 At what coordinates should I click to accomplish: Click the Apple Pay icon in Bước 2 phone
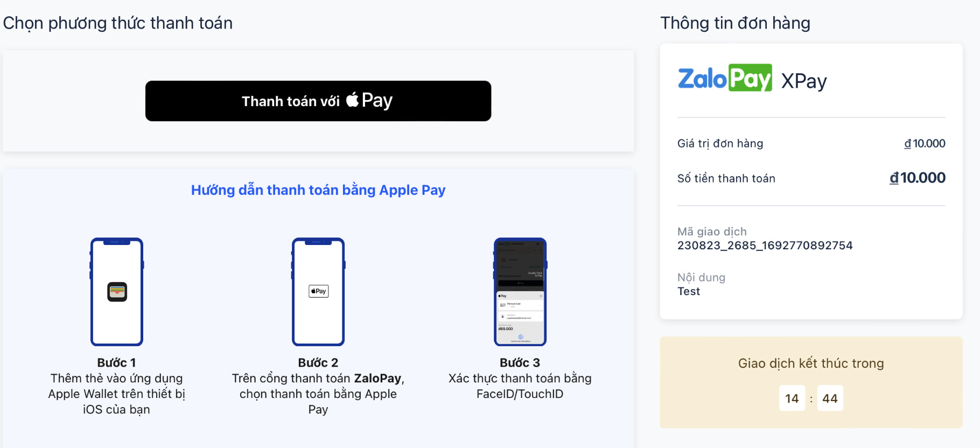(318, 290)
